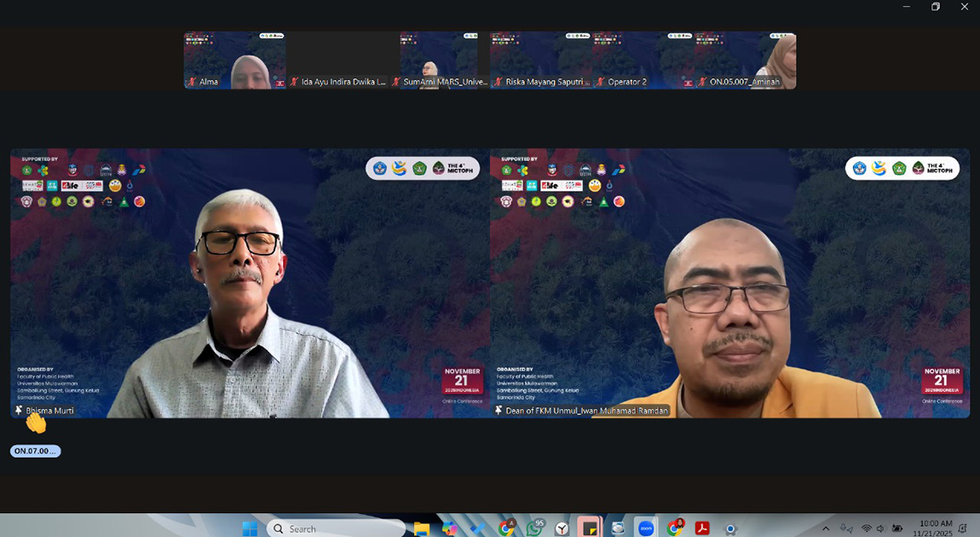Viewport: 980px width, 537px height.
Task: Click the pin icon beside Bhisma Murti
Action: pos(18,410)
